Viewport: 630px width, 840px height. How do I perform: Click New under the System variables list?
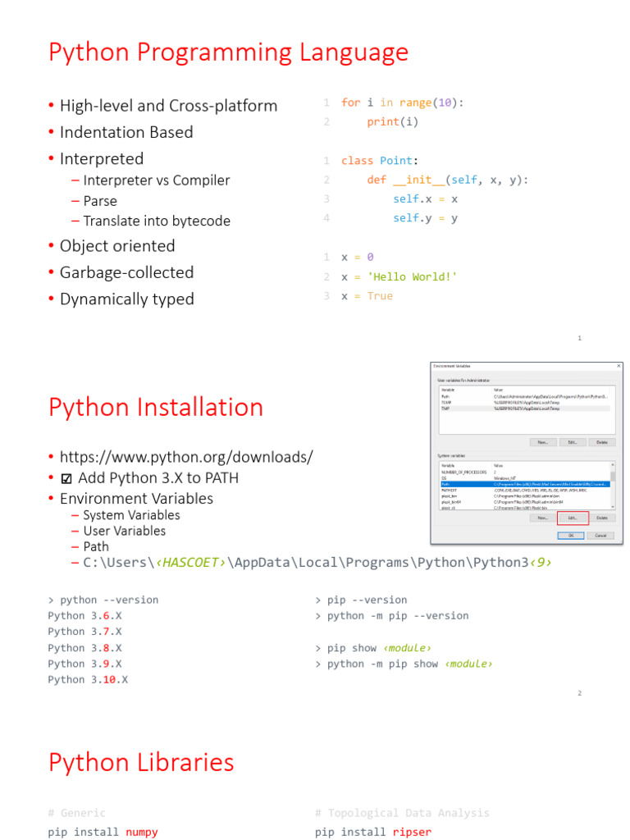pyautogui.click(x=543, y=518)
